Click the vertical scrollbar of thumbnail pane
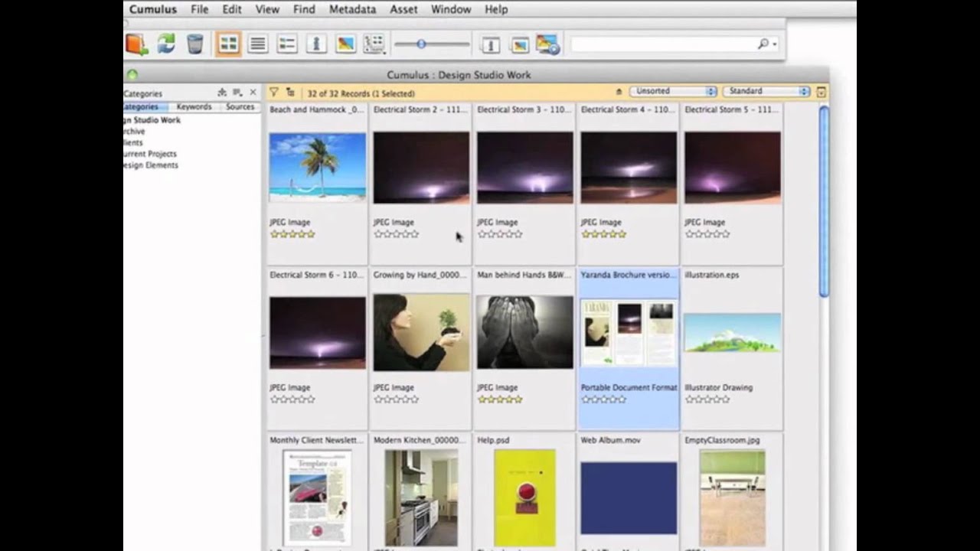980x551 pixels. click(x=824, y=201)
